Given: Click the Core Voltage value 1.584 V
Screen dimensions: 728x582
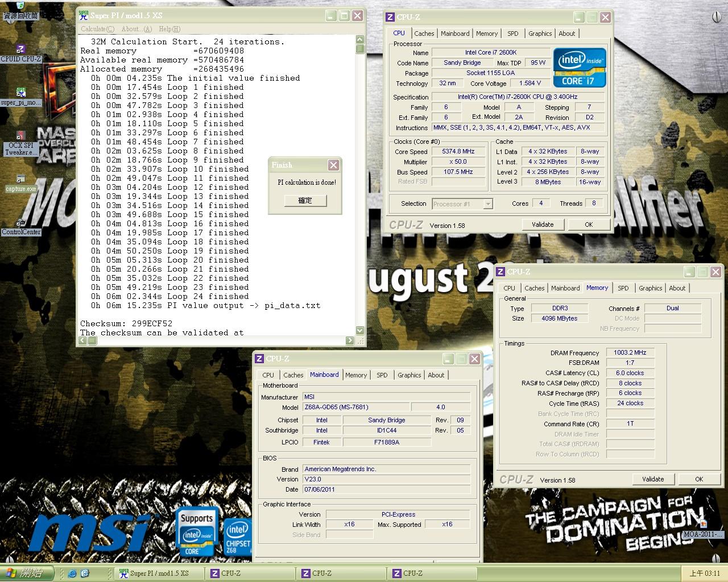Looking at the screenshot, I should coord(530,83).
